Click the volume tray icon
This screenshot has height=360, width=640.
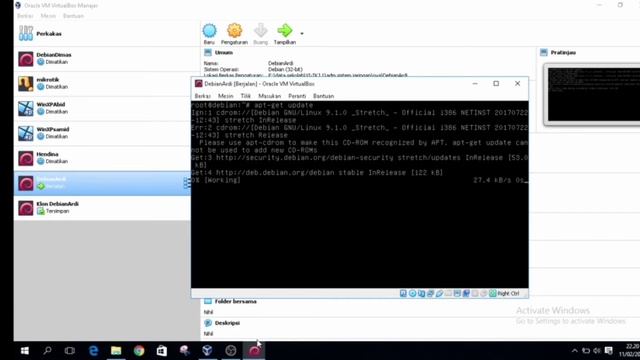click(x=597, y=351)
